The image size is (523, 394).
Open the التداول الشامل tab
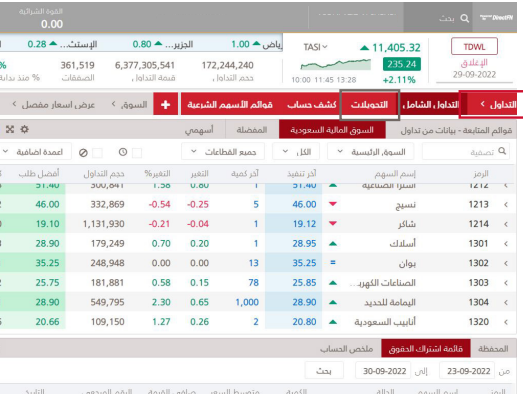(x=430, y=105)
